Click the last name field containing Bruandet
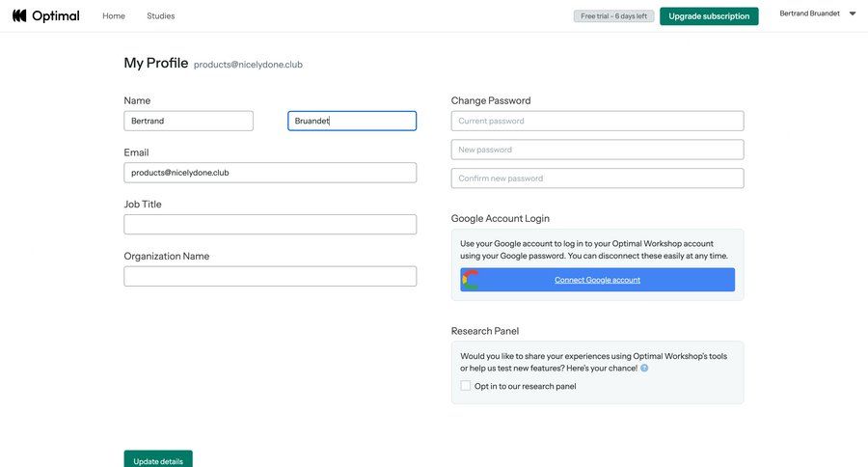This screenshot has height=467, width=868. pos(352,121)
